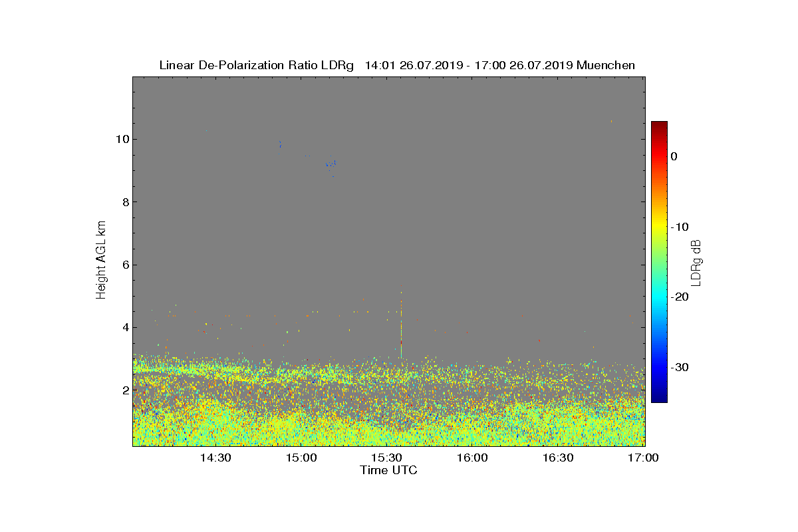Click the 'Height AGL km' axis label
Image resolution: width=798 pixels, height=532 pixels.
click(101, 261)
